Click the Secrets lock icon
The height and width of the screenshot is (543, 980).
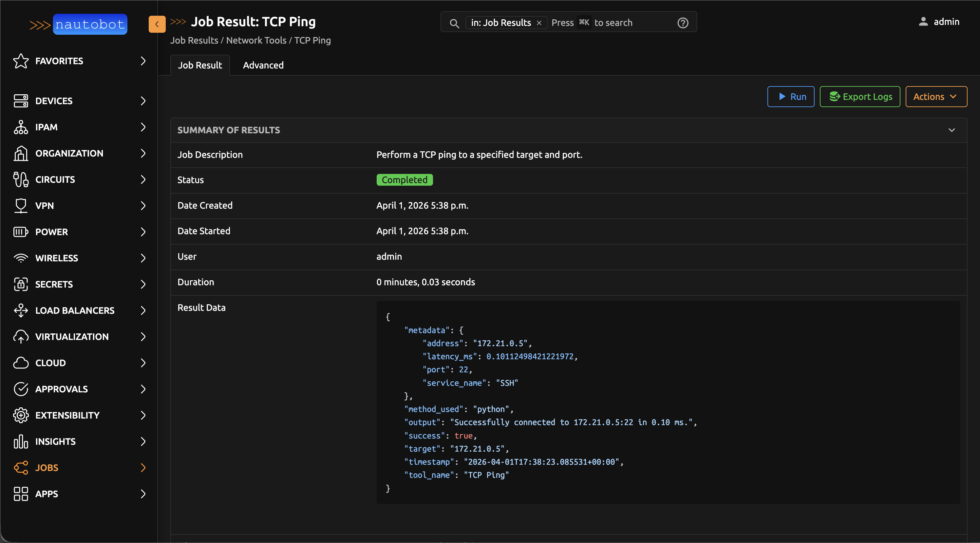21,284
